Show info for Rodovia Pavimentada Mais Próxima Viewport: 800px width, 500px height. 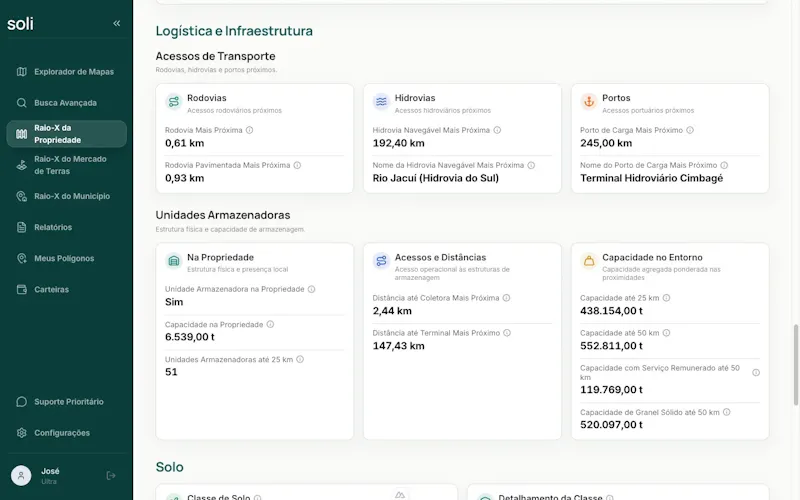(x=297, y=165)
